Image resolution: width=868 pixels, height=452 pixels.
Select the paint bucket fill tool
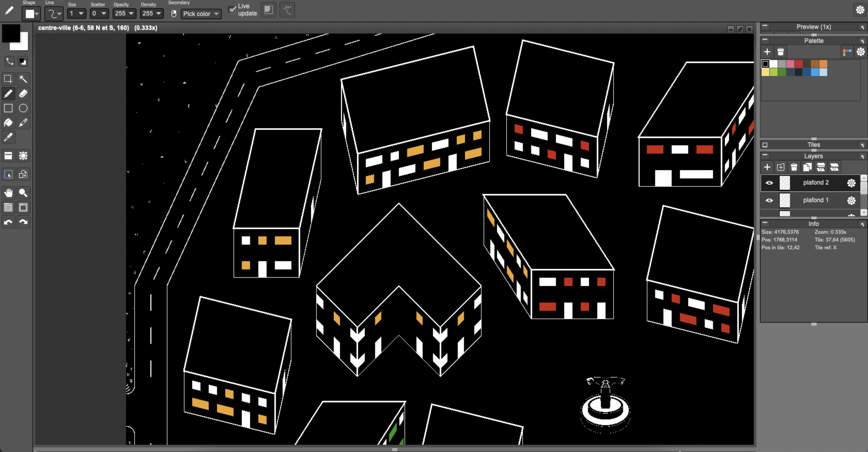click(8, 123)
